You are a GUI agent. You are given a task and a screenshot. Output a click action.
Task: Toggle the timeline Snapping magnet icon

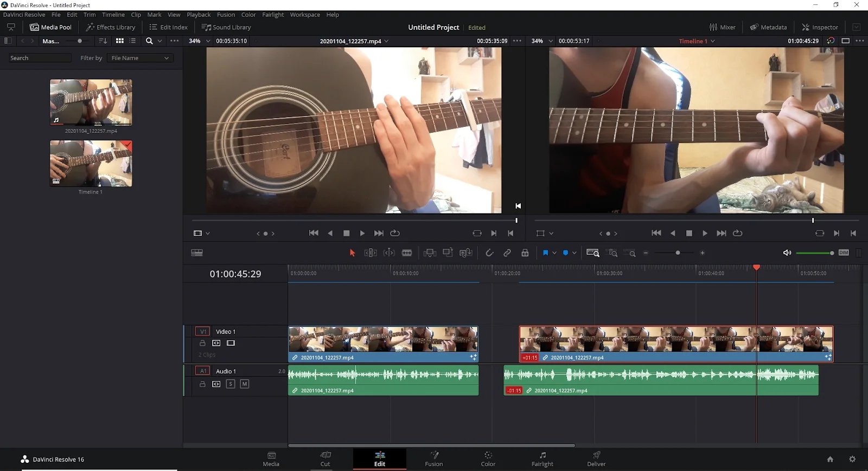click(x=489, y=253)
